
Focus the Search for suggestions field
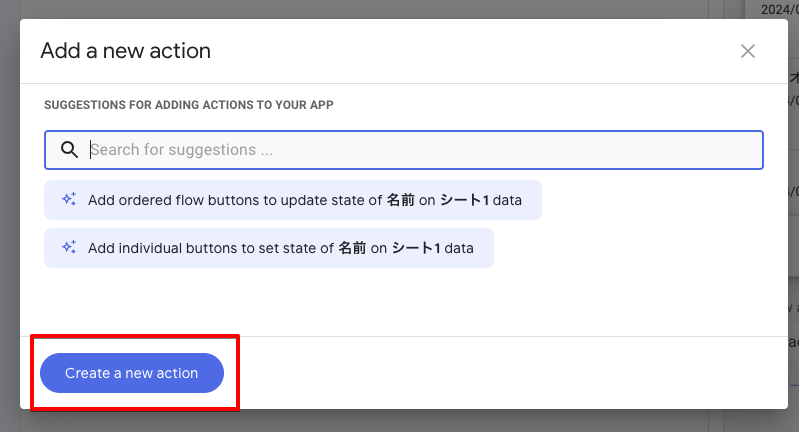point(420,150)
